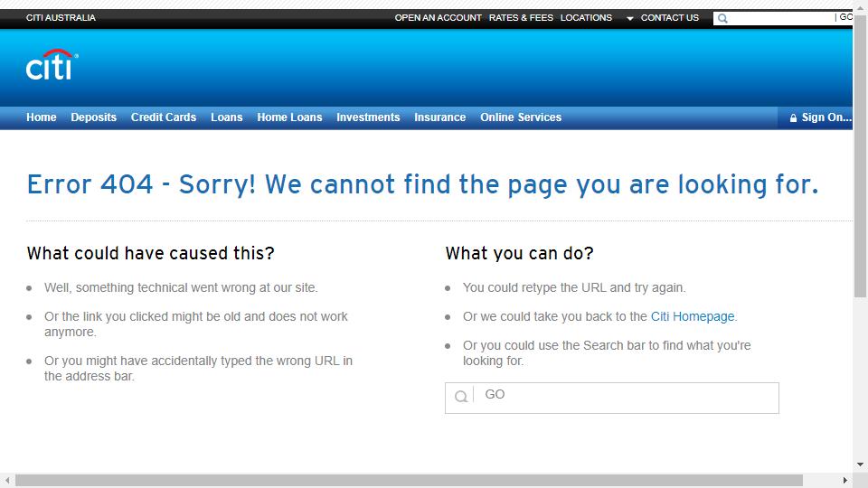868x488 pixels.
Task: Click the magnifier icon in the page search bar
Action: [460, 396]
